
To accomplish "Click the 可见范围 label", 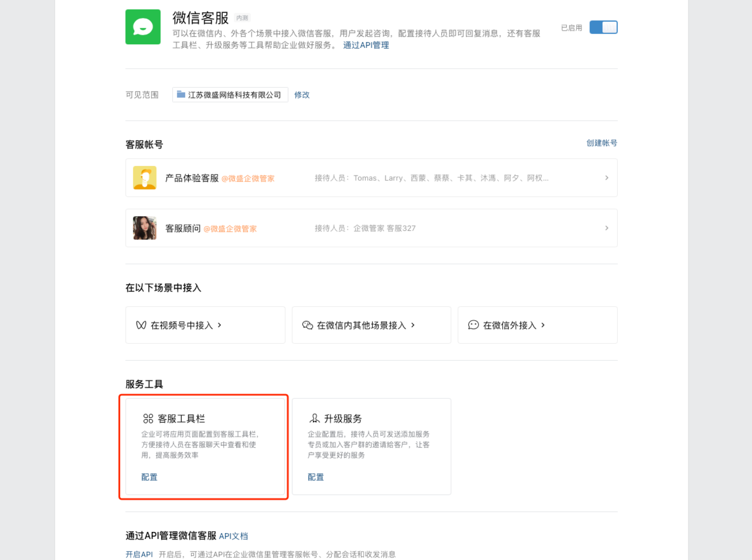I will tap(142, 95).
